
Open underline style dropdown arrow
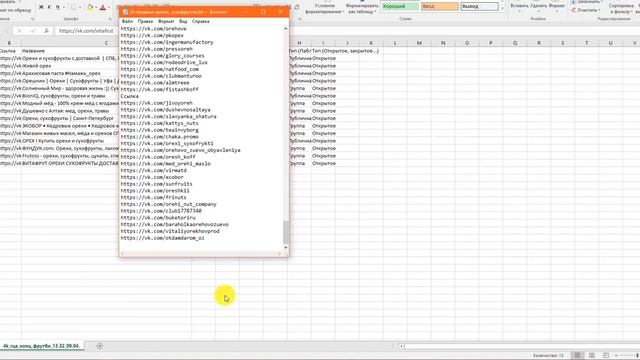(64, 7)
